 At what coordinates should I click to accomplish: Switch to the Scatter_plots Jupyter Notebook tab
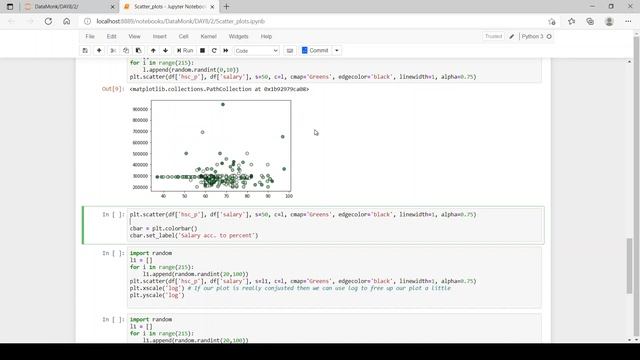(x=169, y=7)
